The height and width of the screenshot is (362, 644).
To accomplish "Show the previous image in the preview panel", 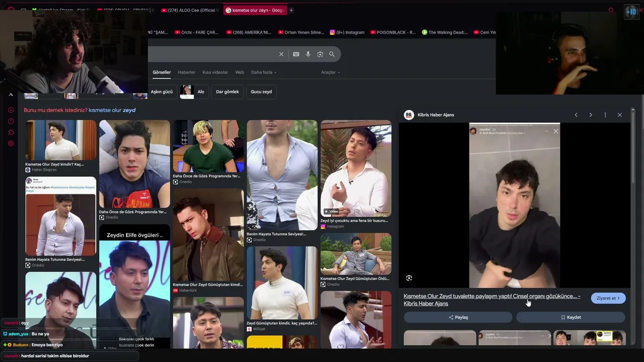I will [576, 115].
